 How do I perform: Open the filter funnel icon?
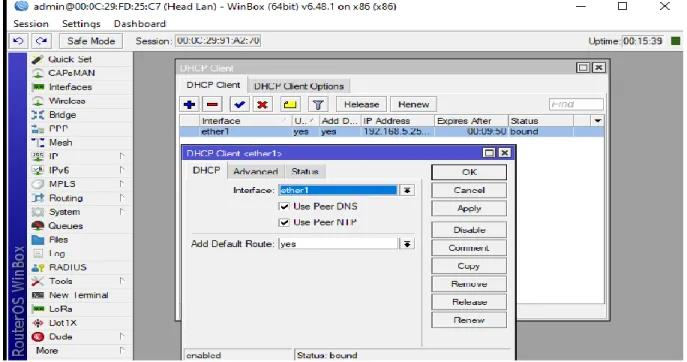318,105
